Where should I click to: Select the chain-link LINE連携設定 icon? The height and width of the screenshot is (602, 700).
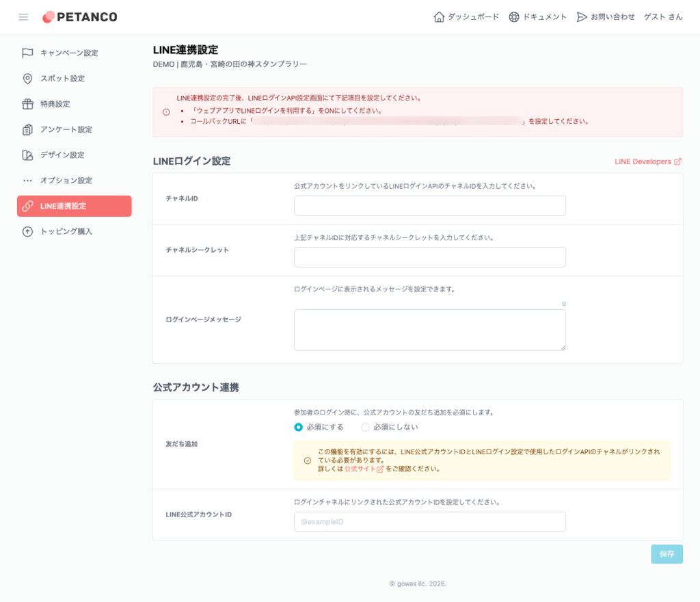coord(27,206)
